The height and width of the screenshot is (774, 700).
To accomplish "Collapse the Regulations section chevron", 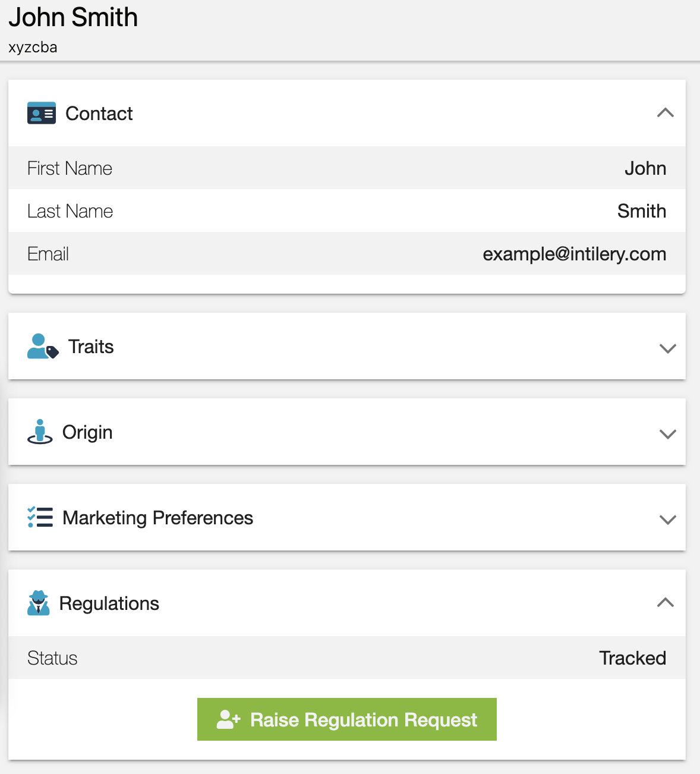I will 666,603.
